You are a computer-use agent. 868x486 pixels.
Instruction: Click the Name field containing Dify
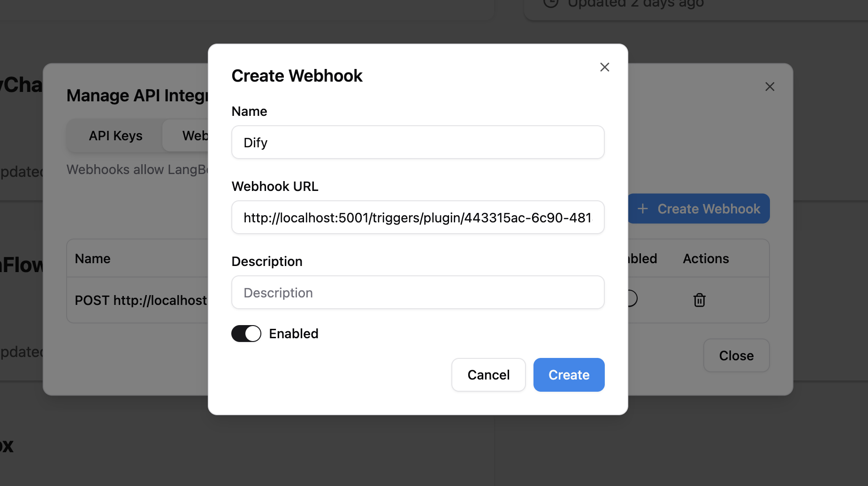tap(418, 142)
